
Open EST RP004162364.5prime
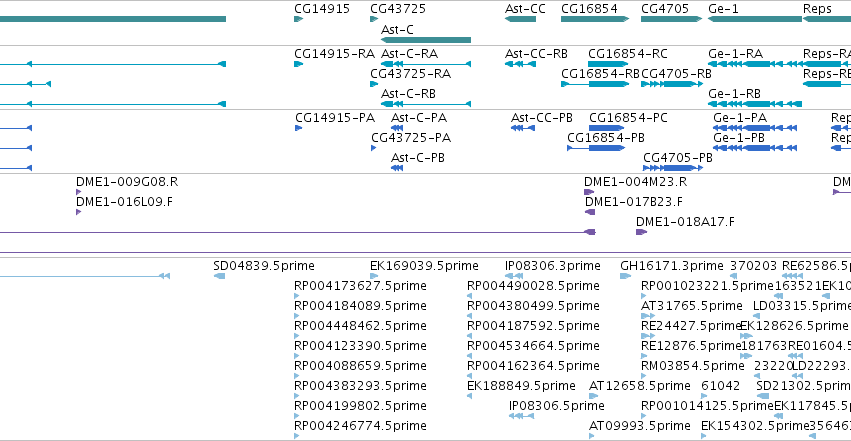[x=534, y=366]
